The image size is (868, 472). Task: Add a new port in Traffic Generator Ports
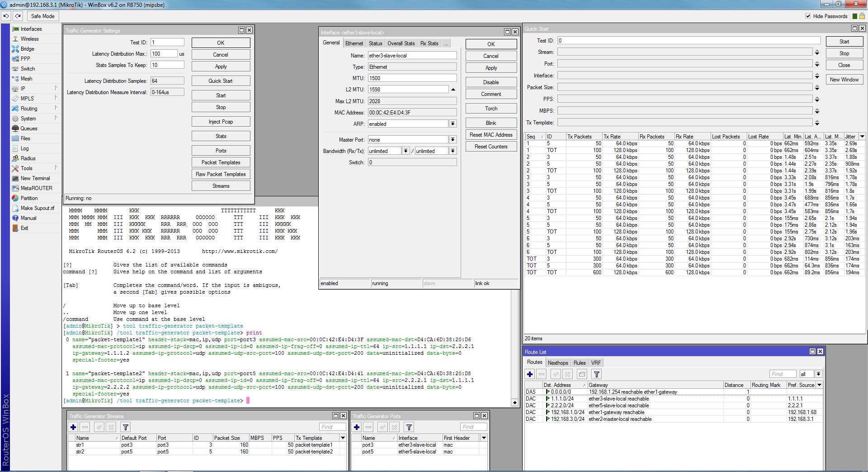click(x=357, y=427)
